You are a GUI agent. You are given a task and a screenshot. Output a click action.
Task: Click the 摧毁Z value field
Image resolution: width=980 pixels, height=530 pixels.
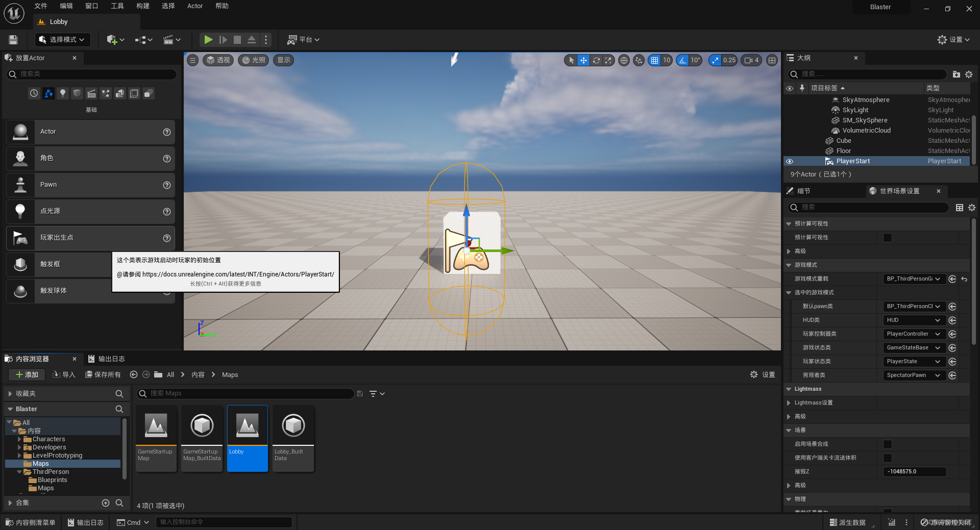(x=914, y=472)
